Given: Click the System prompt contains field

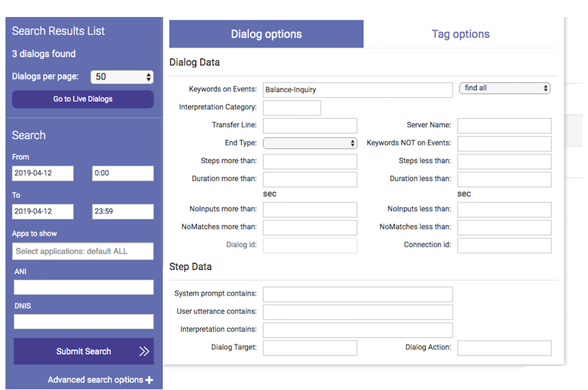Looking at the screenshot, I should tap(357, 294).
